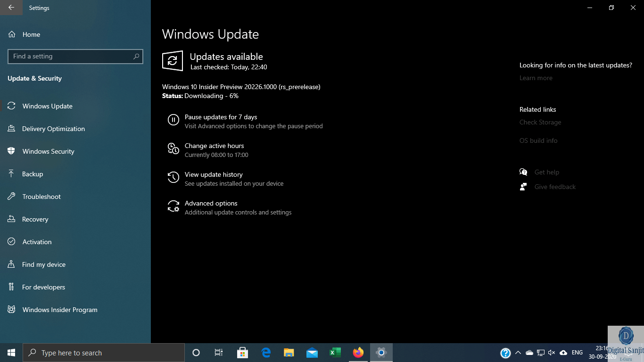This screenshot has width=644, height=362.
Task: Click the Windows Security shield icon
Action: (x=12, y=151)
